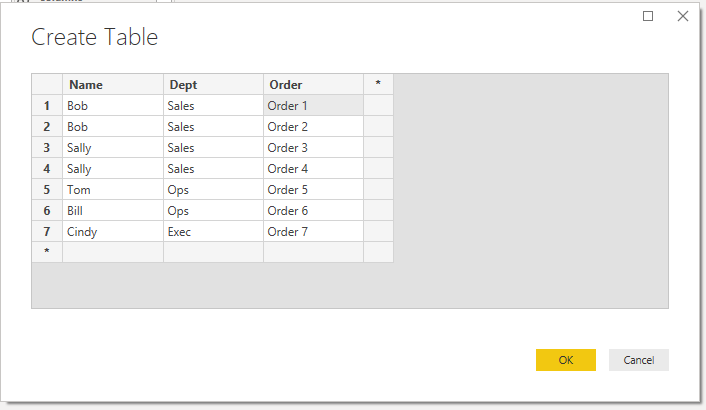Click the cell containing Order 1
Viewport: 706px width, 410px height.
pos(313,105)
